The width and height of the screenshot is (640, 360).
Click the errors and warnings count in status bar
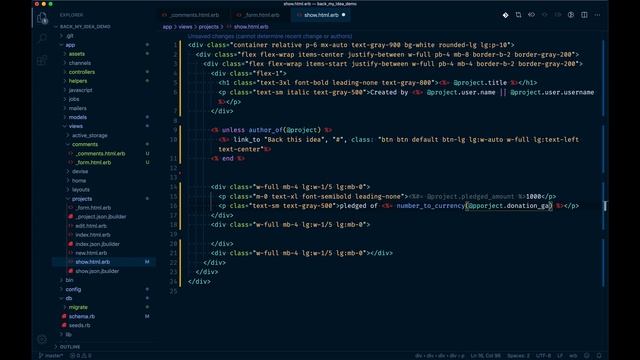(x=80, y=356)
